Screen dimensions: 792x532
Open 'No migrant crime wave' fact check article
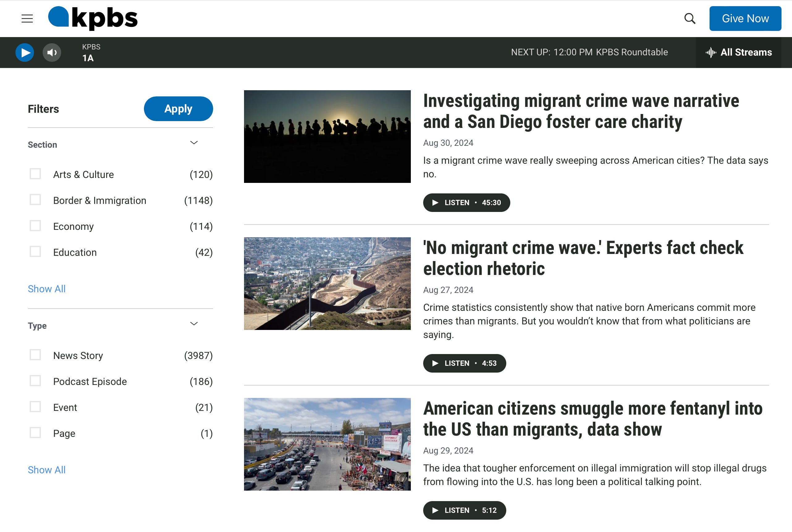(x=583, y=258)
